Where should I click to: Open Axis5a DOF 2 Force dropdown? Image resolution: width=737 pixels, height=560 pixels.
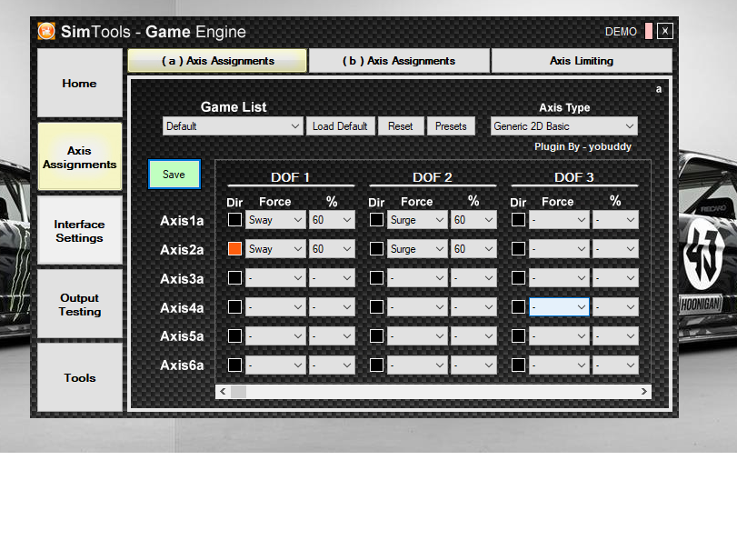(x=417, y=336)
